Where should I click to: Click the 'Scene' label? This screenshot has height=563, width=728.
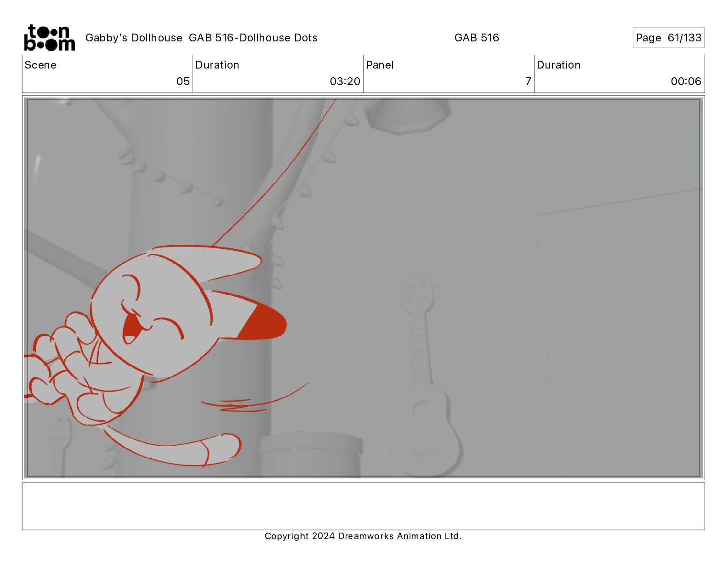(x=40, y=65)
